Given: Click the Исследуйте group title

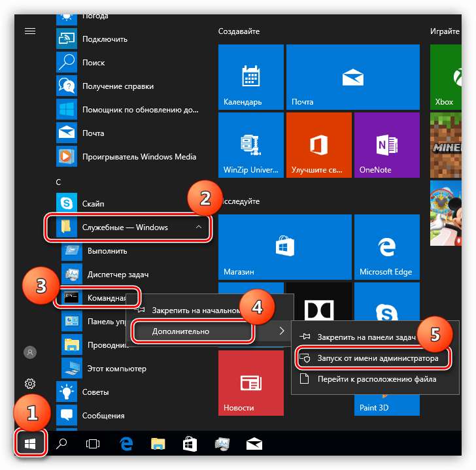Looking at the screenshot, I should [x=241, y=201].
